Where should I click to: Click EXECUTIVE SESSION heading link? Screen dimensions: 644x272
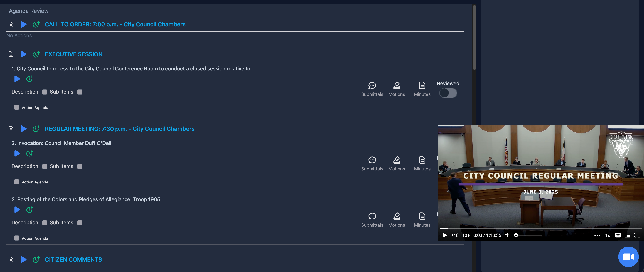[73, 54]
